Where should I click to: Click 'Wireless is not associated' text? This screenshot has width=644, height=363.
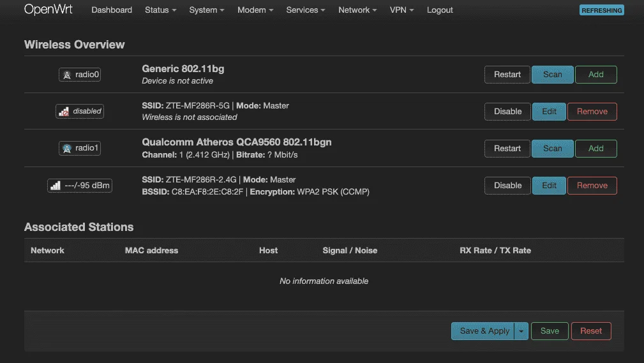coord(190,117)
